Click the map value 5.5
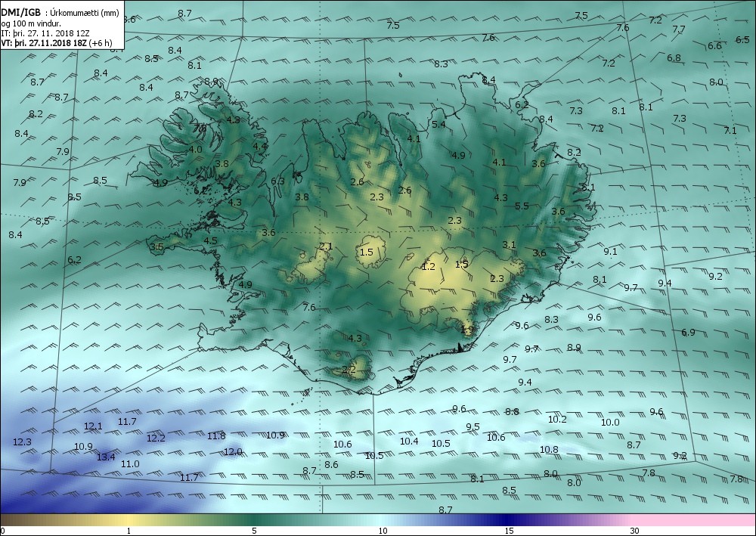756x536 pixels. pyautogui.click(x=522, y=206)
